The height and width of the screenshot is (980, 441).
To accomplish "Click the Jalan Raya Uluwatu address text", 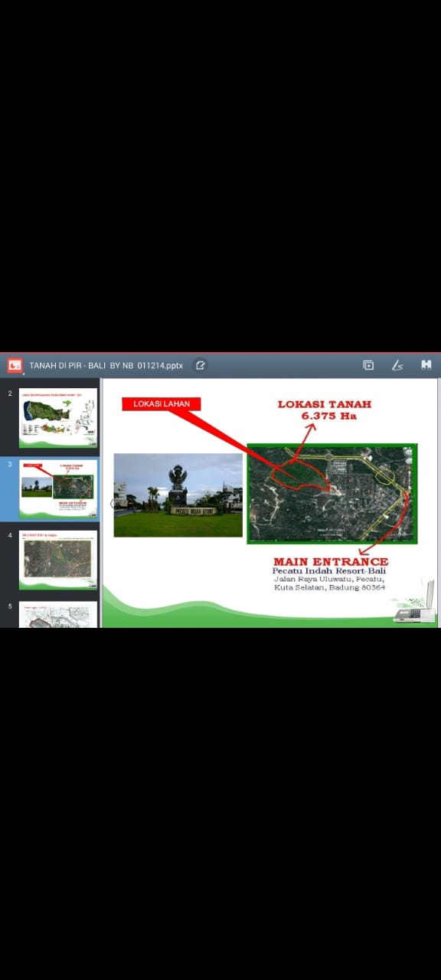I will tap(330, 583).
